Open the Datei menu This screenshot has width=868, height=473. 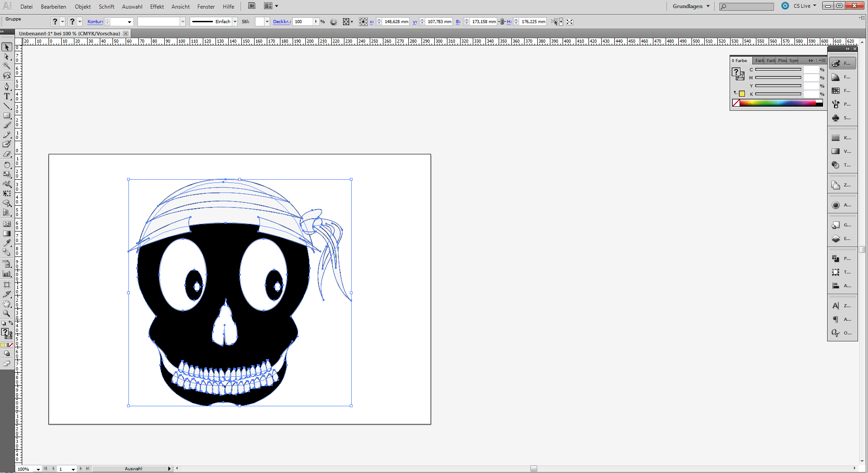coord(26,7)
